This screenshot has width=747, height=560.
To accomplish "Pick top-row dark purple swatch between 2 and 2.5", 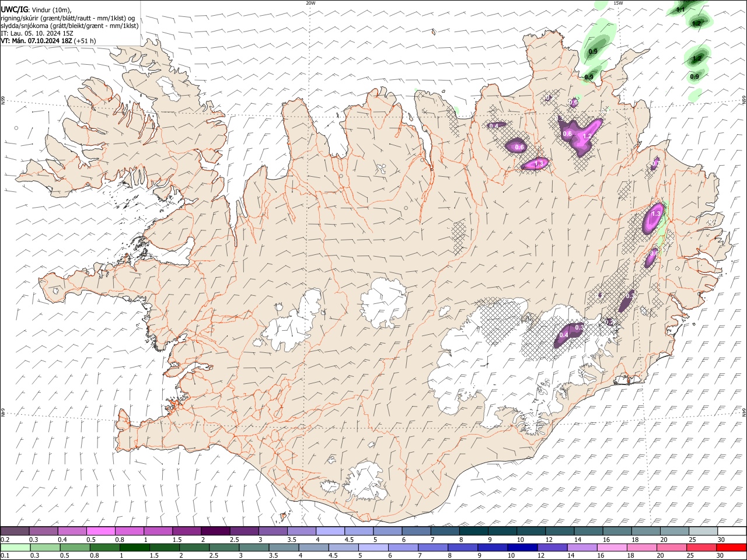I will coord(215,531).
